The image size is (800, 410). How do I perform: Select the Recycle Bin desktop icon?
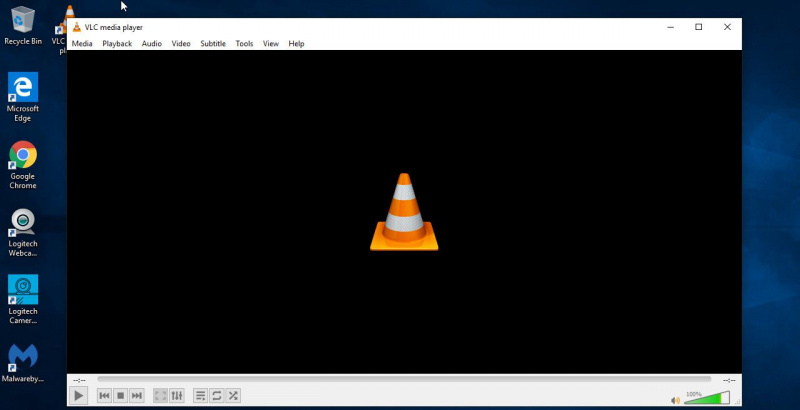[x=23, y=25]
